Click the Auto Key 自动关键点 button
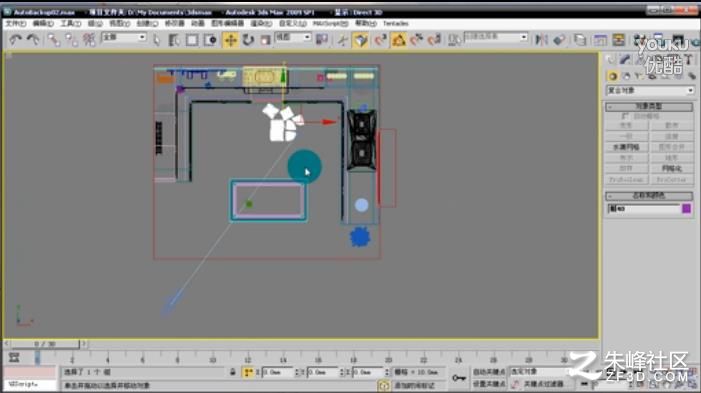The width and height of the screenshot is (701, 393). 489,372
